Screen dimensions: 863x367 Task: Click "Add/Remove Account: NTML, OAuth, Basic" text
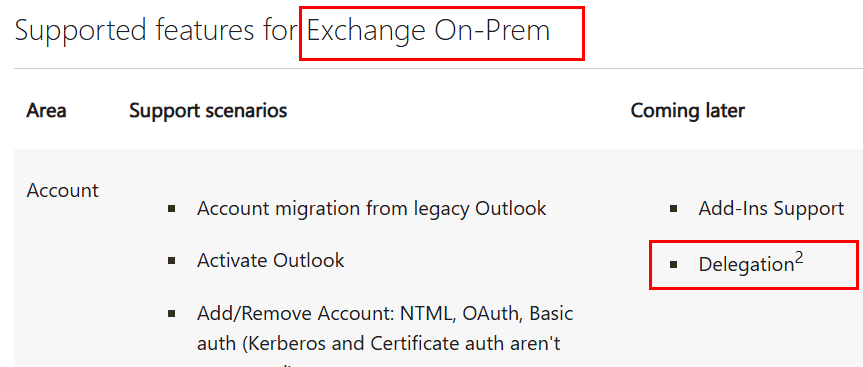[385, 314]
